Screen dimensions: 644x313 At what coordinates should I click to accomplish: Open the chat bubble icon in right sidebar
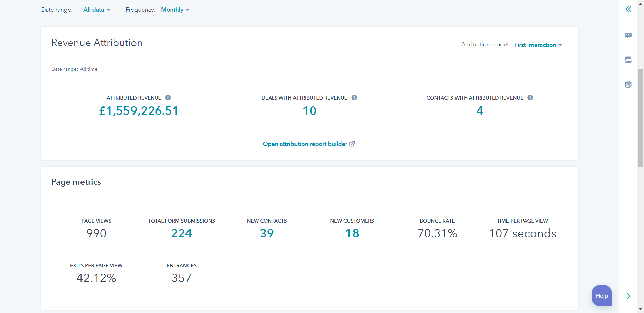(x=628, y=35)
